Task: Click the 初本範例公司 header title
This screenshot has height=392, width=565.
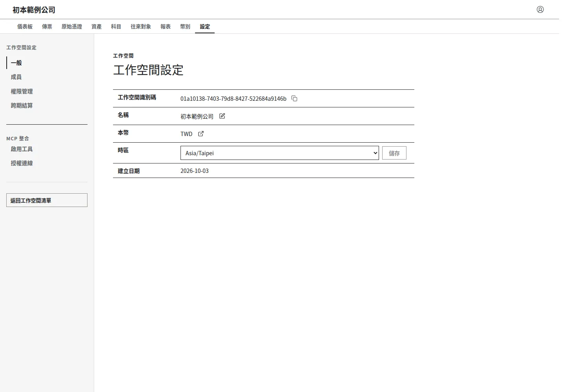Action: 34,10
